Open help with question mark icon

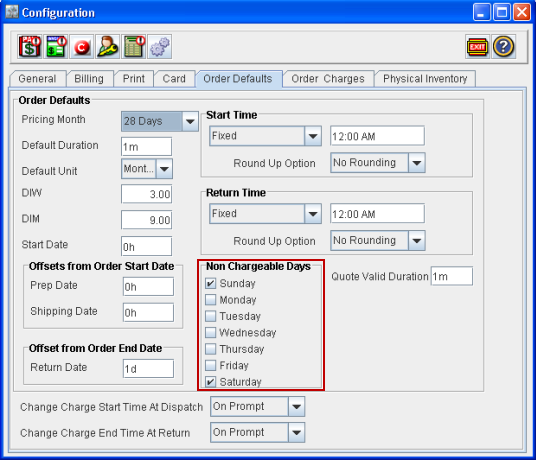503,46
